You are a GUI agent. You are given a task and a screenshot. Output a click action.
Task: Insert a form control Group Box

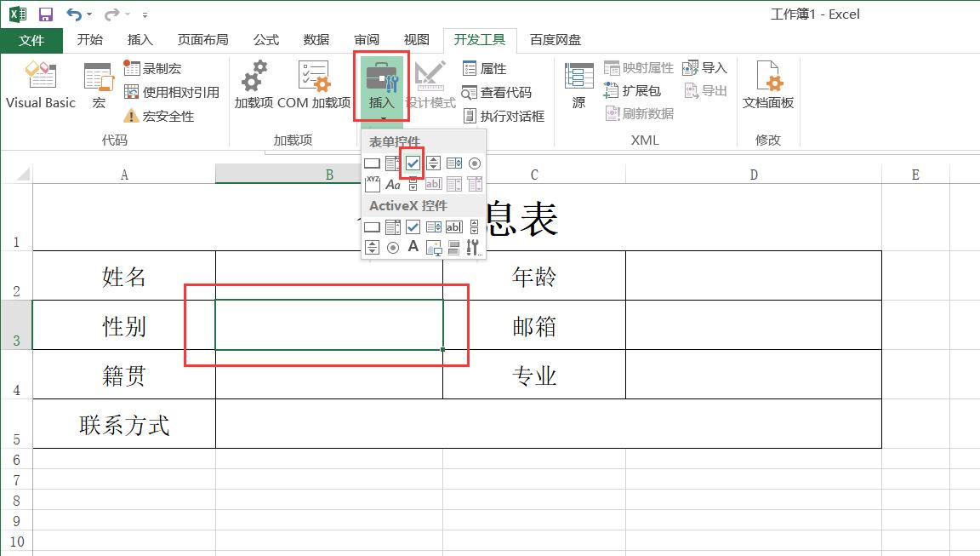pyautogui.click(x=372, y=184)
